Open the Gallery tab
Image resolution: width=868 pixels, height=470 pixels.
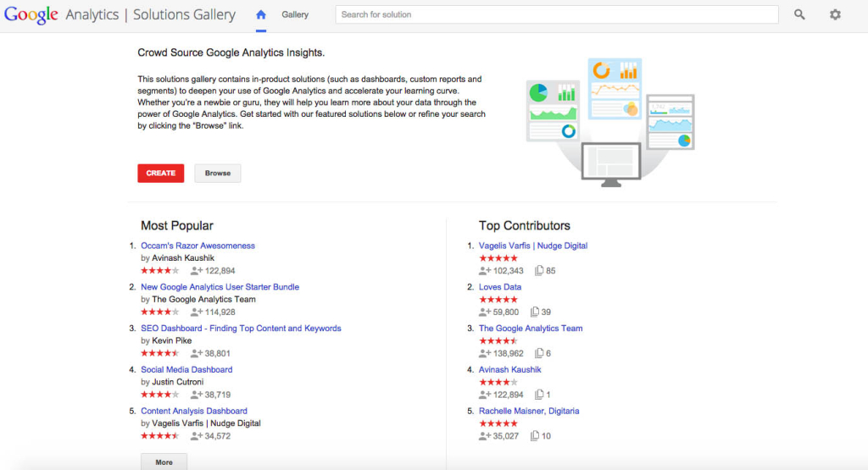pyautogui.click(x=295, y=14)
